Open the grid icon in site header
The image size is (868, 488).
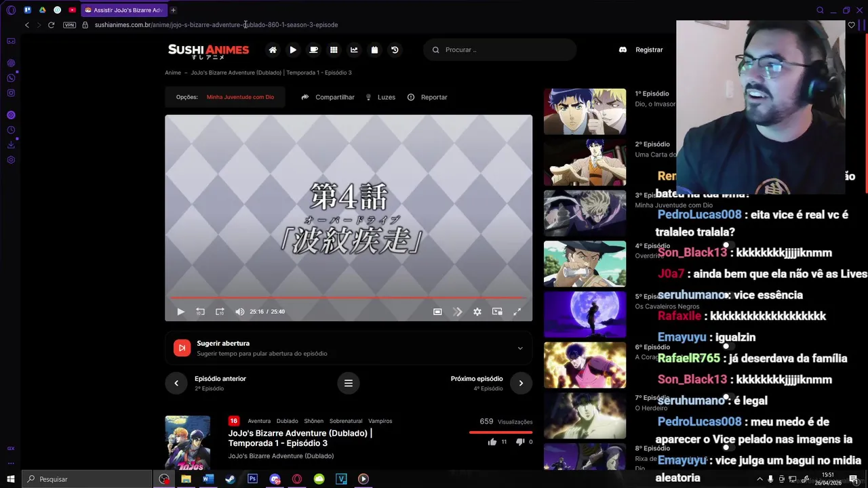pos(334,49)
